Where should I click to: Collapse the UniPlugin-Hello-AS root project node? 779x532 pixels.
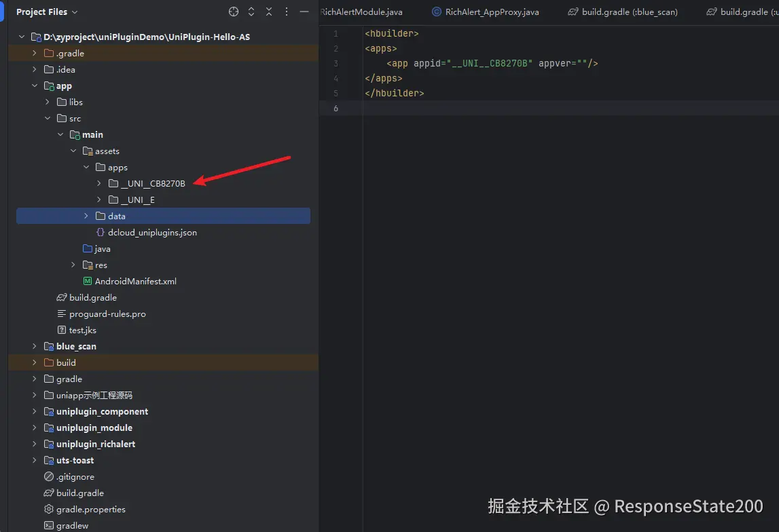21,37
